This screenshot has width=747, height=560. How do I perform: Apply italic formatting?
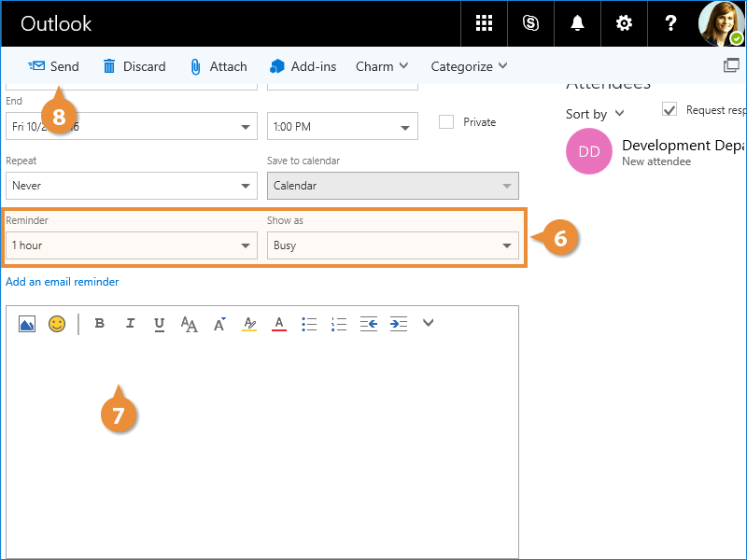pyautogui.click(x=130, y=324)
